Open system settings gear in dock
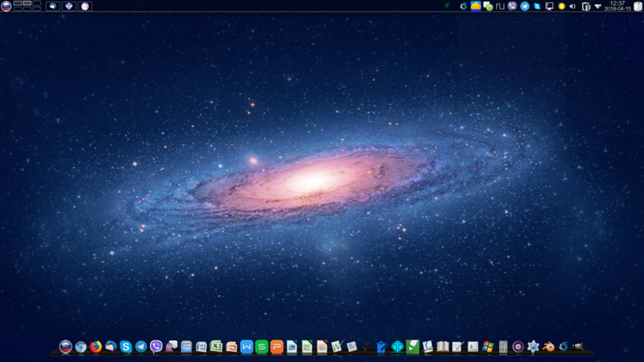Image resolution: width=644 pixels, height=362 pixels. 533,347
